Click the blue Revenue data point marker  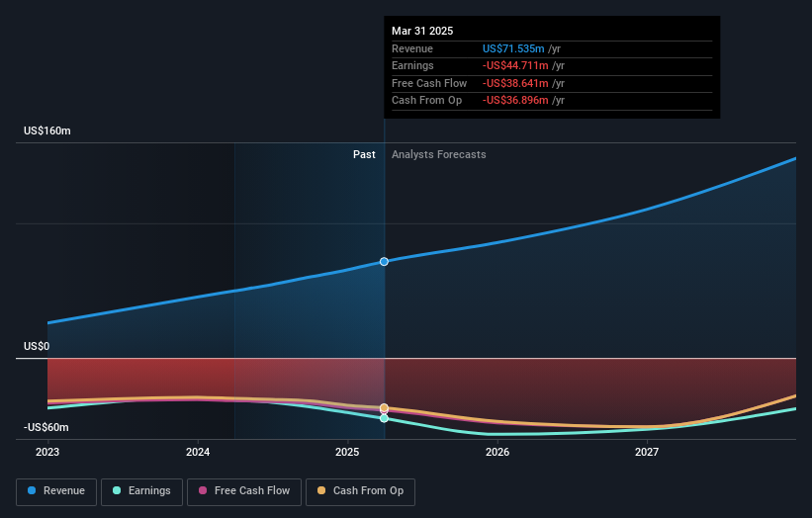(384, 262)
